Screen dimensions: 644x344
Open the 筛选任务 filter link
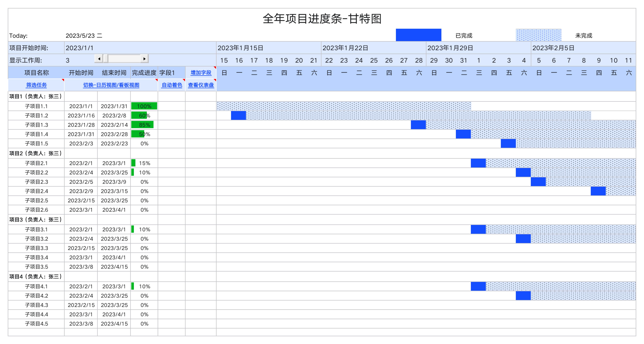(36, 85)
